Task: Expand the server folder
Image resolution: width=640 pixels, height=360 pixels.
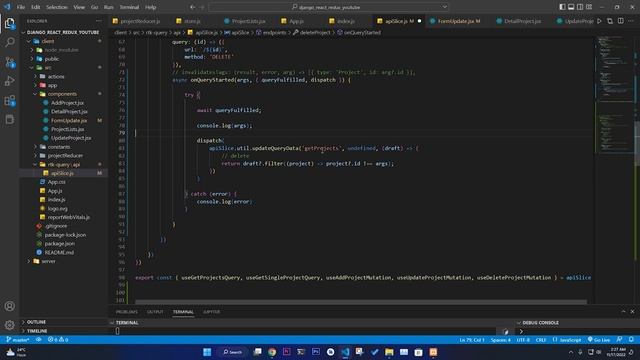Action: [x=48, y=261]
